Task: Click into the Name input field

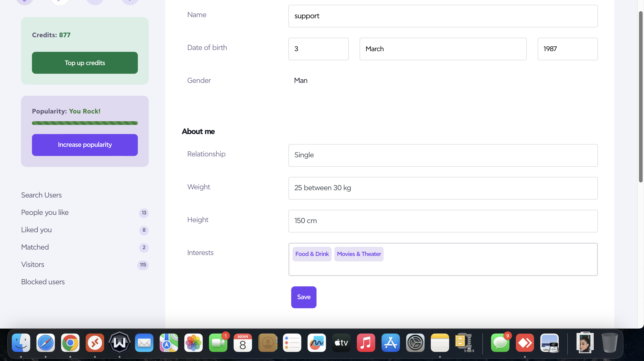Action: (x=443, y=16)
